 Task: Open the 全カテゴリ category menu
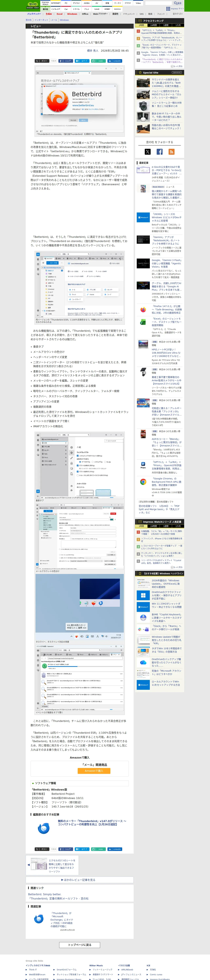(x=177, y=14)
